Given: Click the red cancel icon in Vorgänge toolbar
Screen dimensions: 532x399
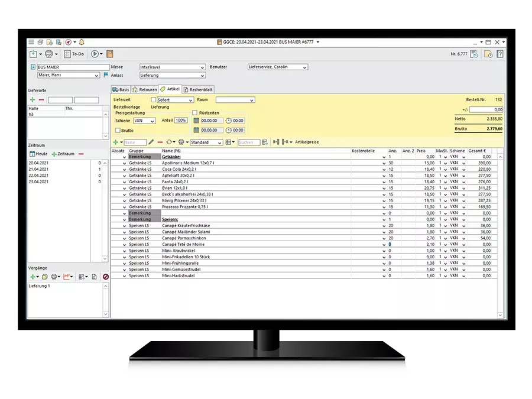Looking at the screenshot, I should point(106,277).
